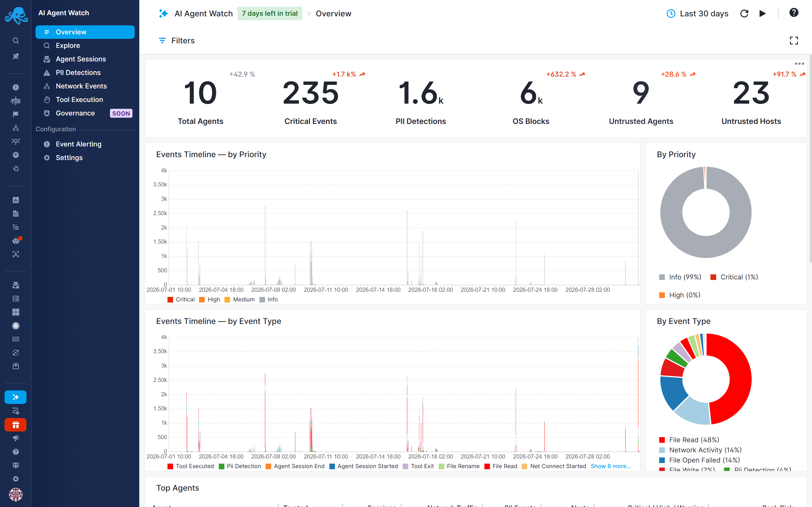Expand legend with Show 8 more link
Screen dimensions: 812x507
611,466
